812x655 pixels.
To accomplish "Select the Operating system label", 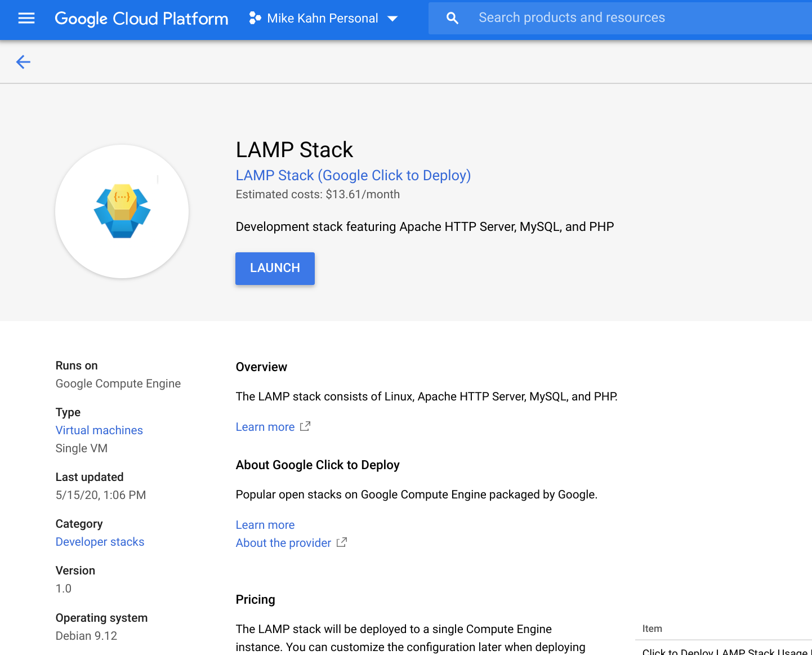I will coord(101,618).
